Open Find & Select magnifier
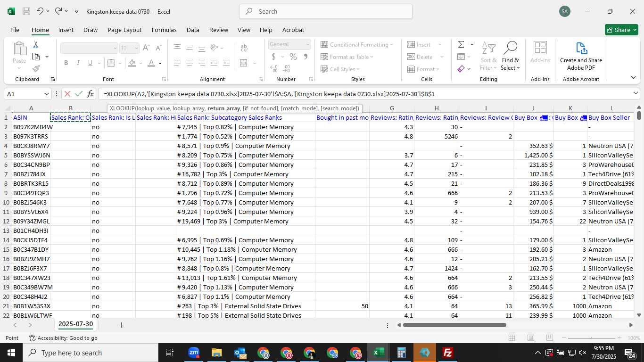Image resolution: width=644 pixels, height=362 pixels. [511, 56]
